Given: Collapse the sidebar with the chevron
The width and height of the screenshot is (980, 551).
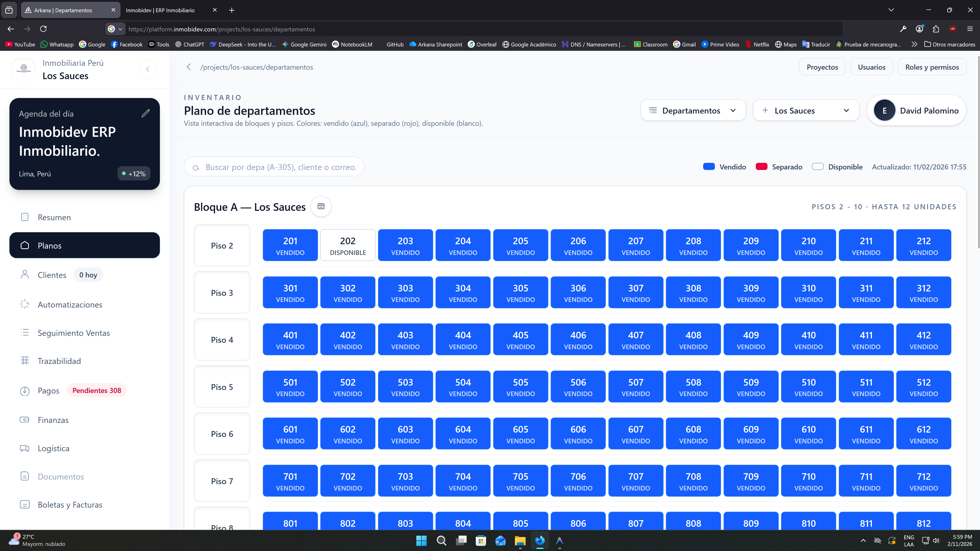Looking at the screenshot, I should point(148,69).
